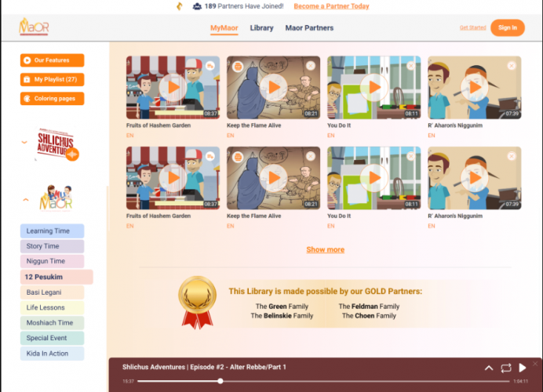The width and height of the screenshot is (543, 392).
Task: Play Fruits of Hashem Garden in bottom row
Action: pyautogui.click(x=173, y=178)
